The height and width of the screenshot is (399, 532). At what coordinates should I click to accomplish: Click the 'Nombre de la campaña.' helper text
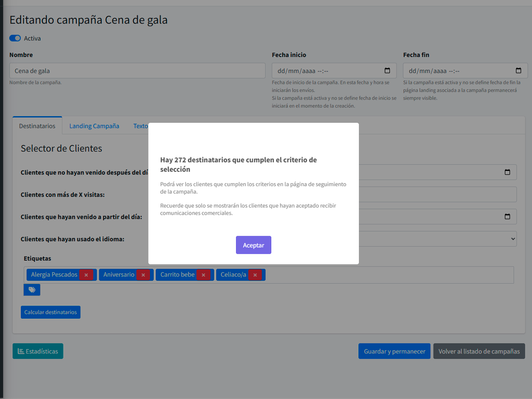36,82
